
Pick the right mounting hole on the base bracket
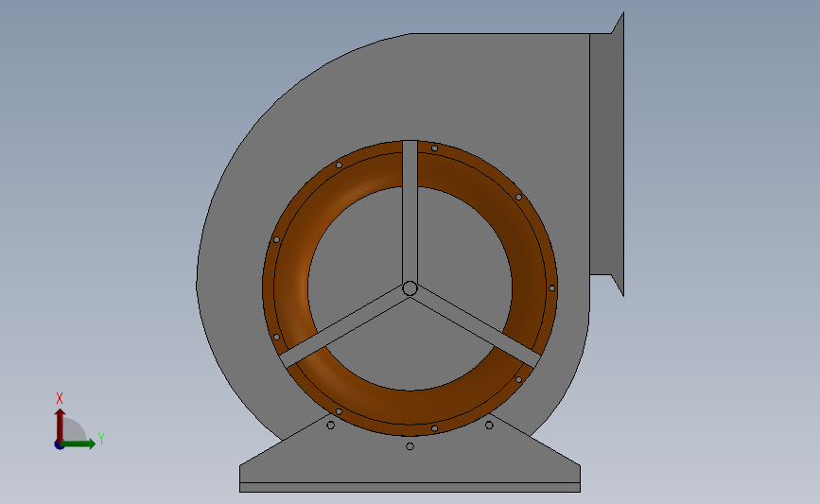point(489,426)
